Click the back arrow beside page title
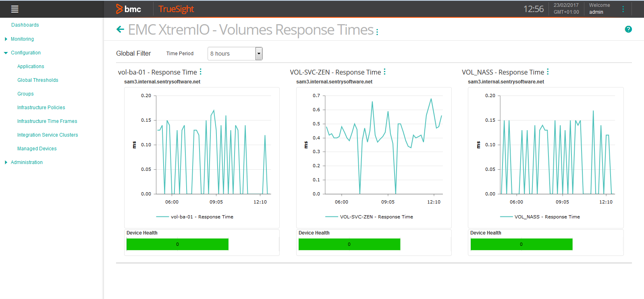Image resolution: width=644 pixels, height=299 pixels. click(x=120, y=29)
